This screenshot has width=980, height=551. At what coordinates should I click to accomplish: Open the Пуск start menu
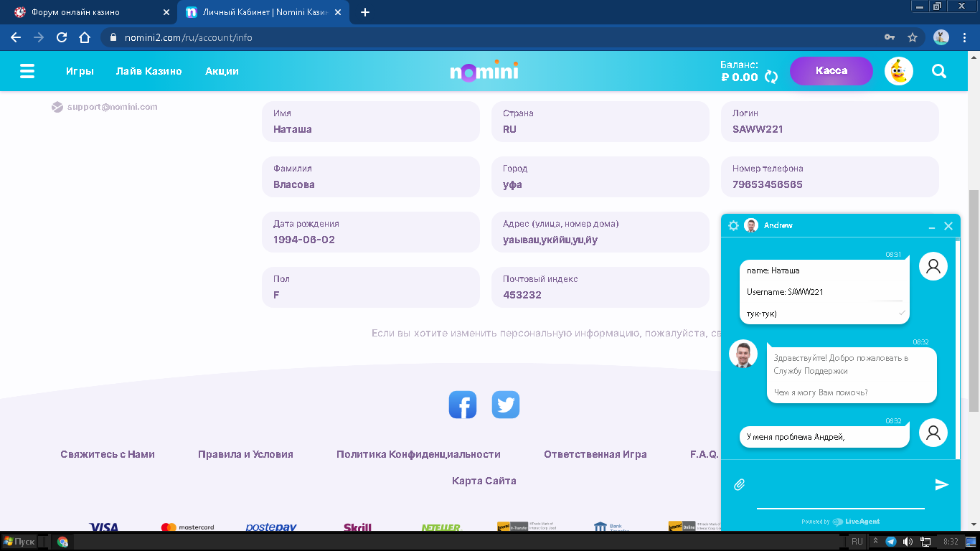(19, 542)
